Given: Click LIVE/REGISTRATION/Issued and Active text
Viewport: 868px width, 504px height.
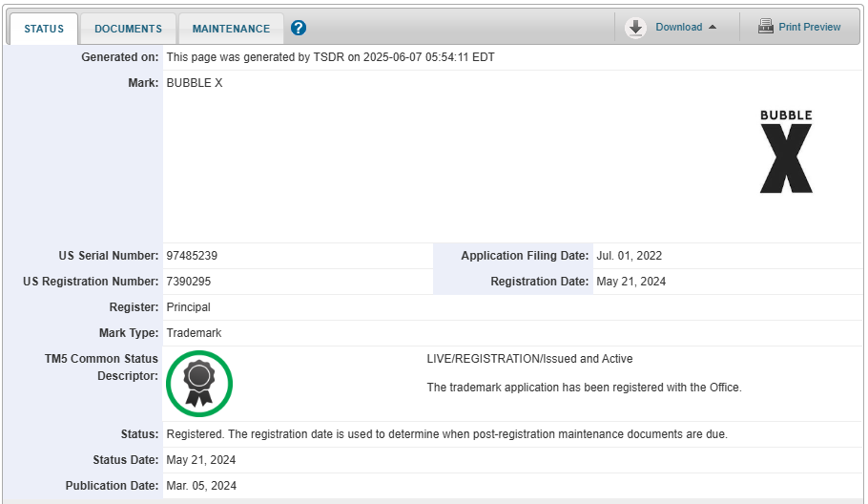Looking at the screenshot, I should point(529,359).
